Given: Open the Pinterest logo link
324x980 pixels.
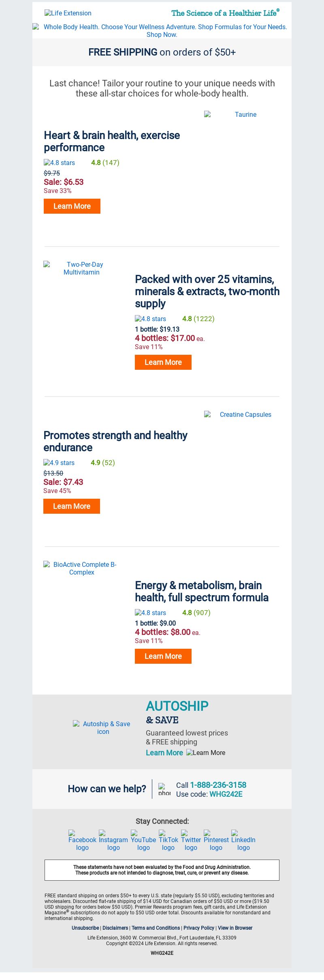Looking at the screenshot, I should [216, 840].
